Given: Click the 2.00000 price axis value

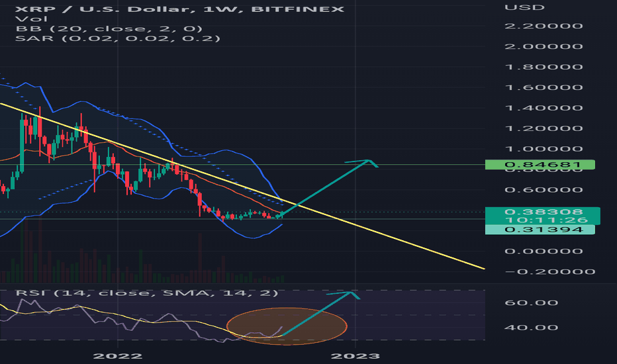Looking at the screenshot, I should pyautogui.click(x=544, y=46).
